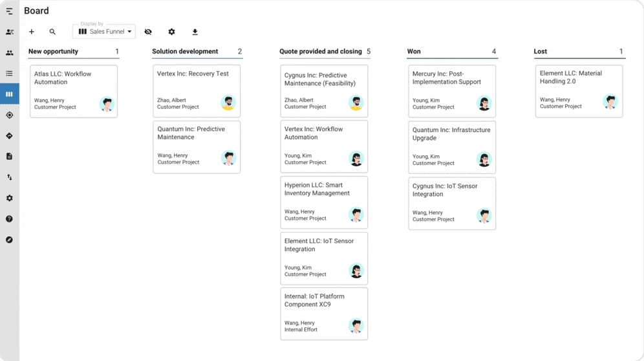The height and width of the screenshot is (361, 644).
Task: Open Vertex Inc: Recovery Test card
Action: [x=197, y=91]
